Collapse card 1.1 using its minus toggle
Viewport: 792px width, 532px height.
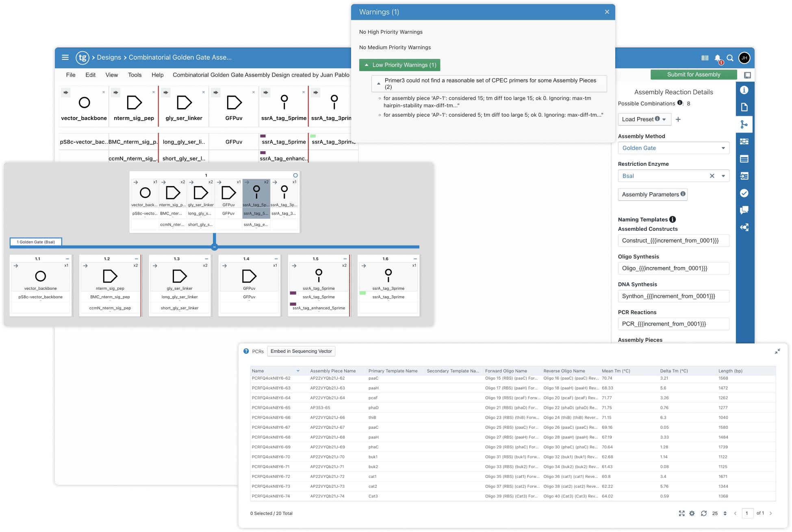click(x=67, y=258)
